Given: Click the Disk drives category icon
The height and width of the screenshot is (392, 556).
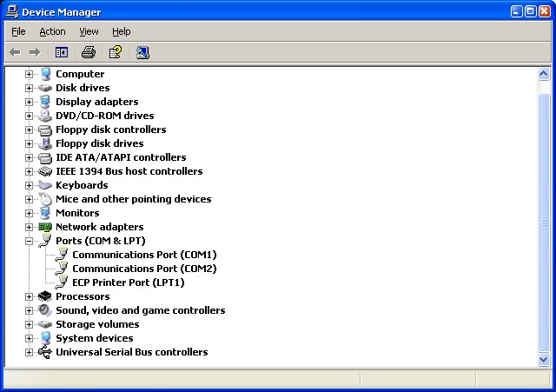Looking at the screenshot, I should pyautogui.click(x=45, y=88).
